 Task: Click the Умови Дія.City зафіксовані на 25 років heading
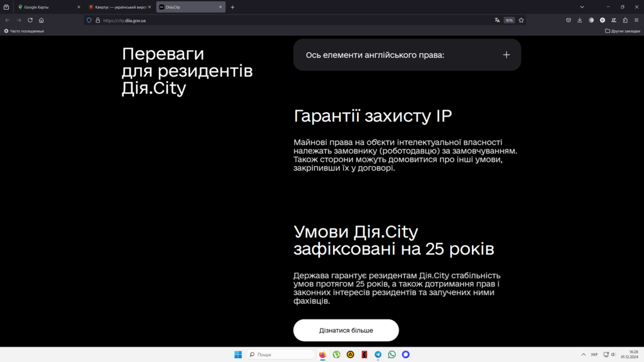point(393,240)
